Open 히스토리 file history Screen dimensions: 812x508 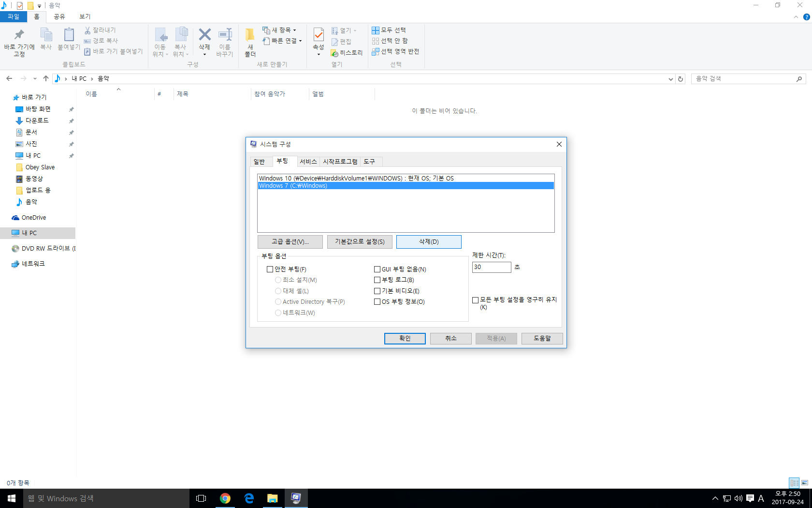coord(347,53)
